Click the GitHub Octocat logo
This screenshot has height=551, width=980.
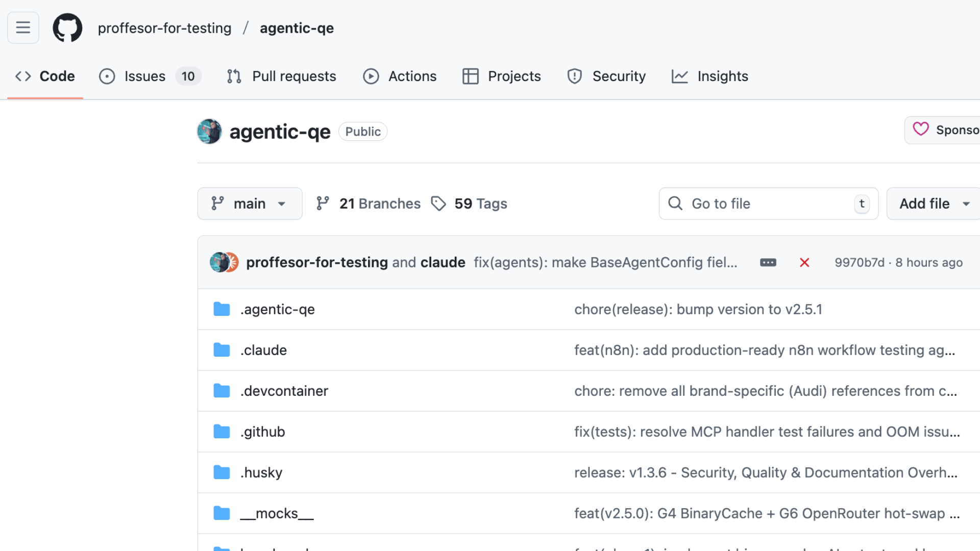(67, 28)
